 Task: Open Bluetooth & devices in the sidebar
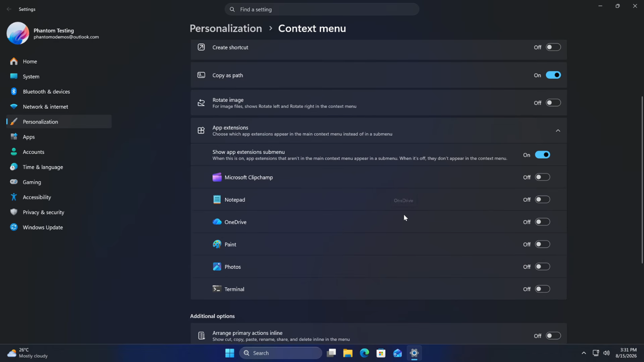click(x=59, y=92)
